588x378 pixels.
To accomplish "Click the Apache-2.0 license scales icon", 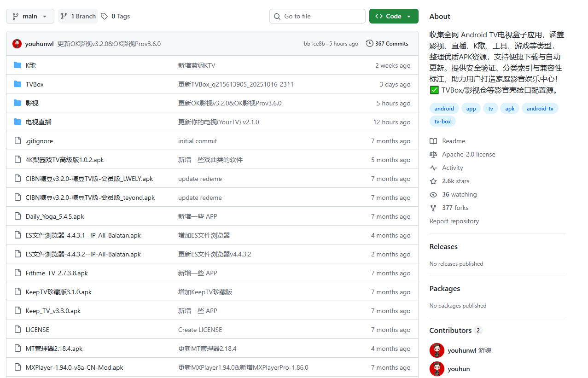I will (433, 154).
